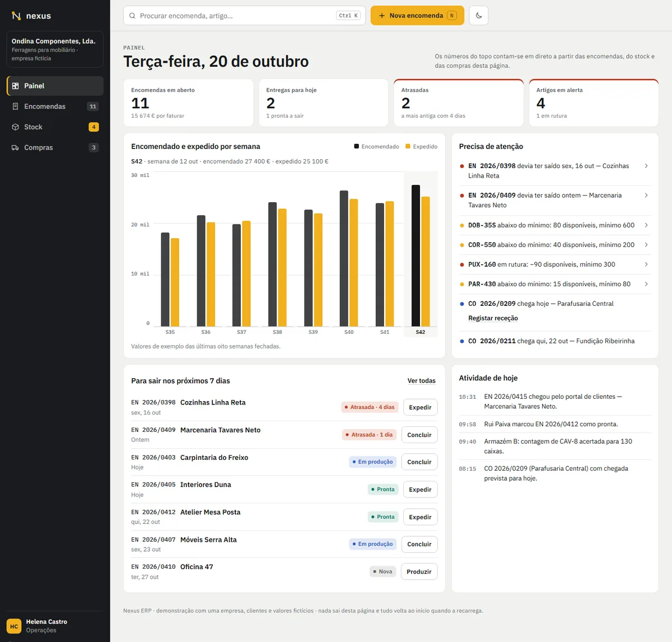
Task: Expedir order EN 2026/0405 Interiores Duna
Action: (420, 490)
